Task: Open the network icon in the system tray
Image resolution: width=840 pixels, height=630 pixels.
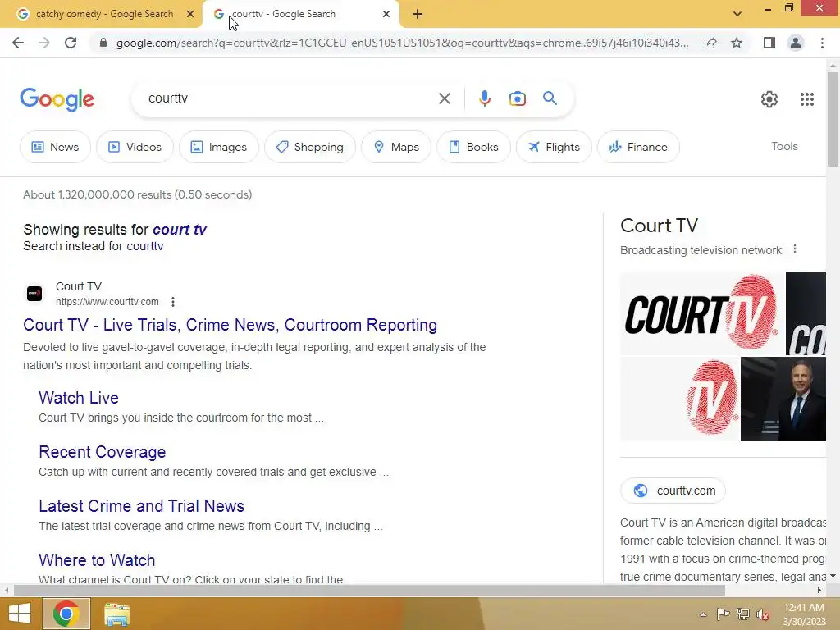Action: pos(743,614)
